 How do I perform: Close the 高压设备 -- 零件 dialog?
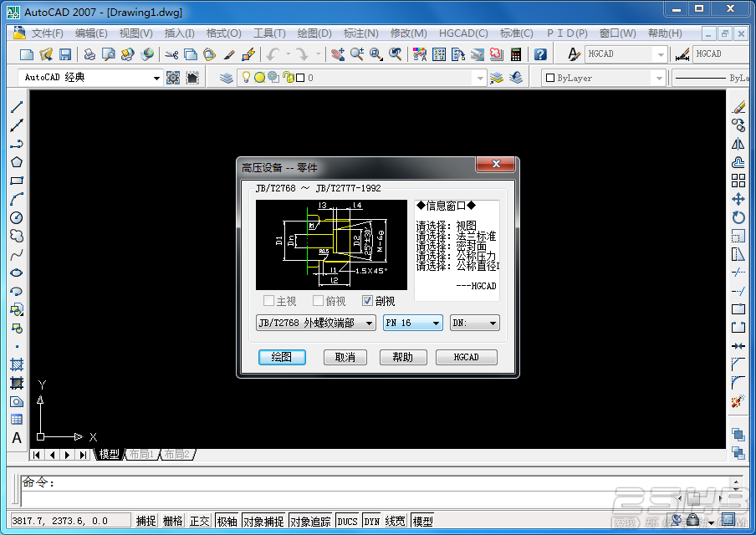(x=496, y=164)
